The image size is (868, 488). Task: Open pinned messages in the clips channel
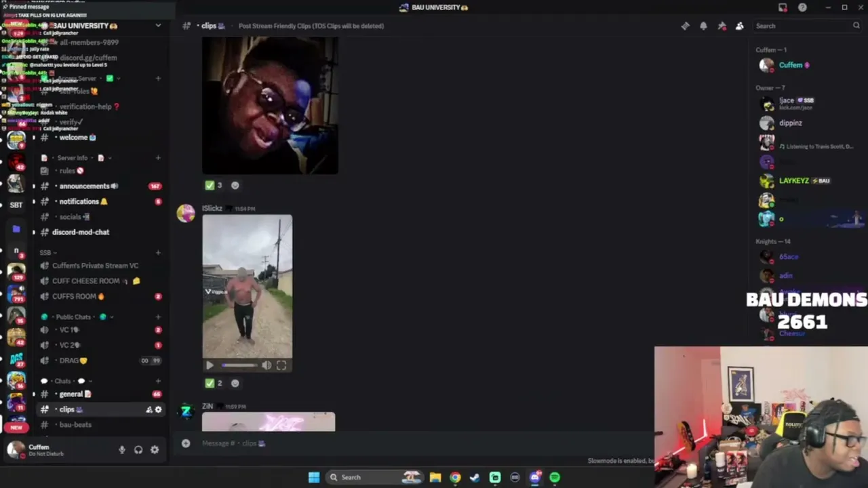click(722, 26)
